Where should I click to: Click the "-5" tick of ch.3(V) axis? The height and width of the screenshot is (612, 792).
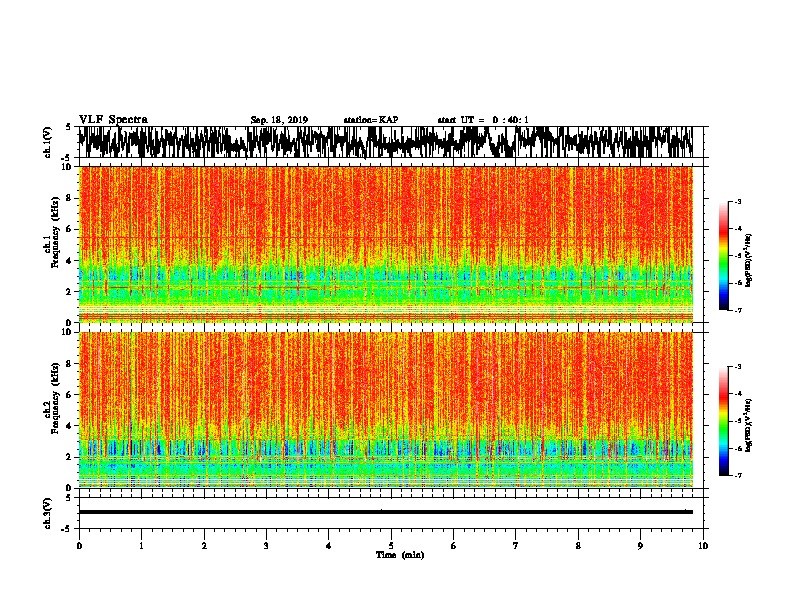[68, 529]
